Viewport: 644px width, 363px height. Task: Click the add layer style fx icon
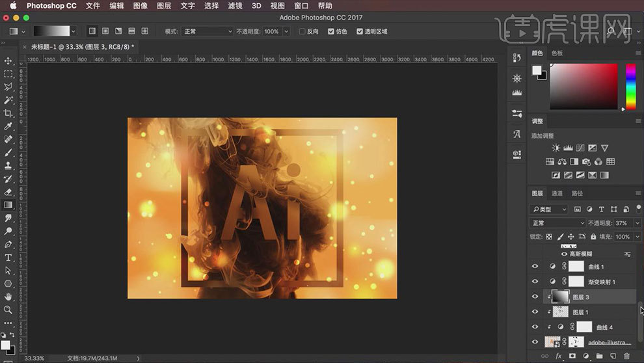click(x=558, y=356)
